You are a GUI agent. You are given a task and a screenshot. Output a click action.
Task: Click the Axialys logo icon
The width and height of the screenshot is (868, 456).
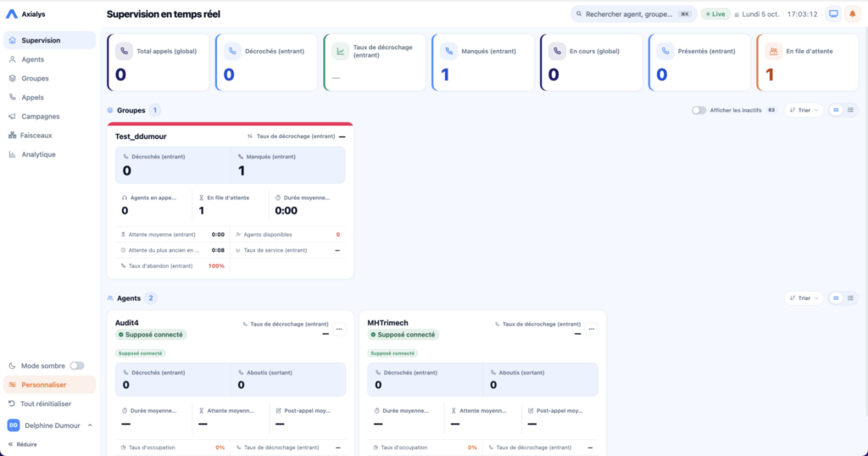click(12, 14)
